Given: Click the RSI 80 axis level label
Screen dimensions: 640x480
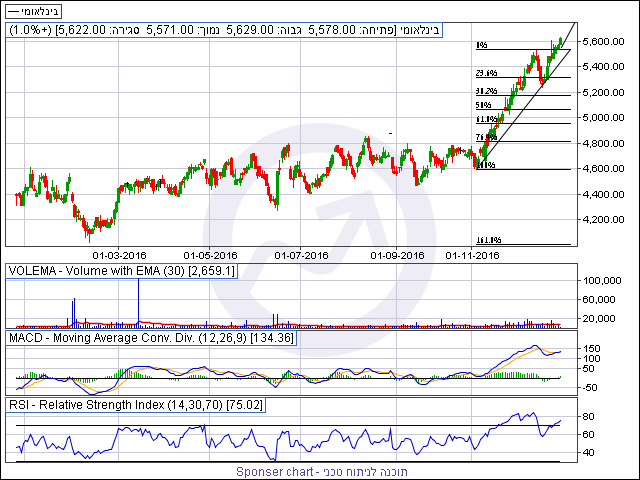Looking at the screenshot, I should (590, 416).
